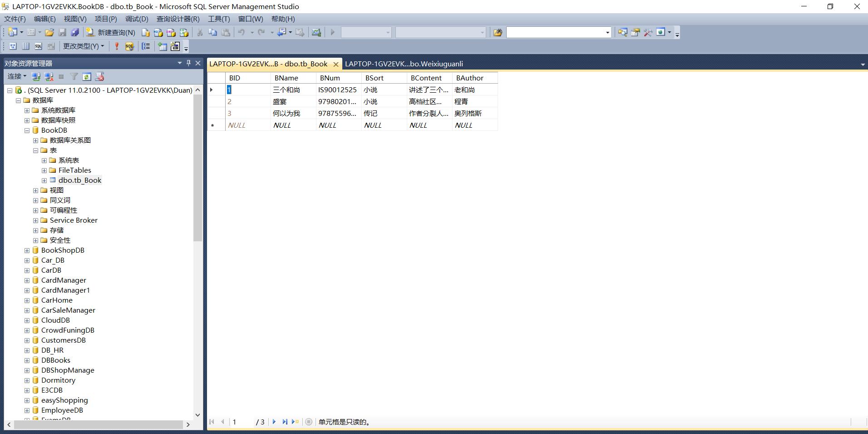The image size is (868, 434).
Task: Click Connect Object Explorer icon
Action: (36, 76)
